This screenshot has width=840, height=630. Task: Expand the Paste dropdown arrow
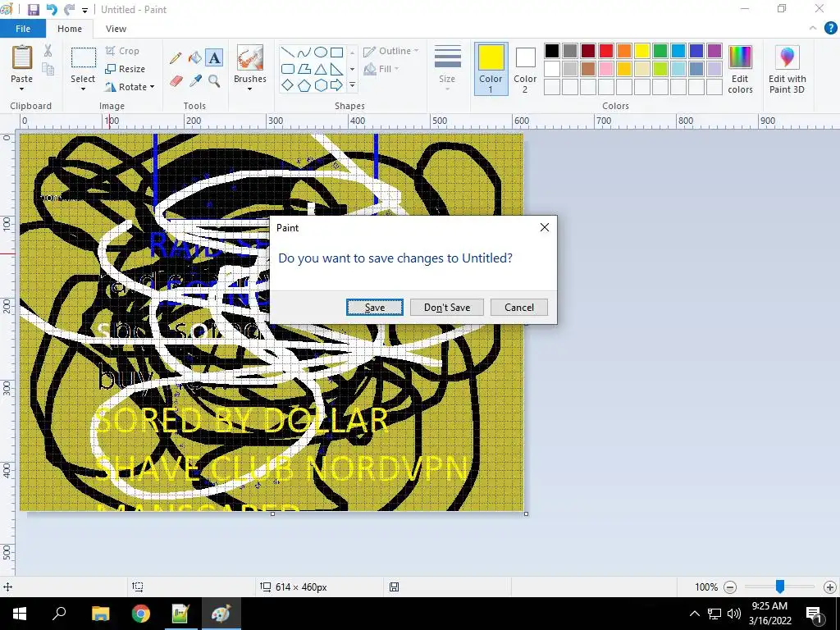click(x=21, y=89)
